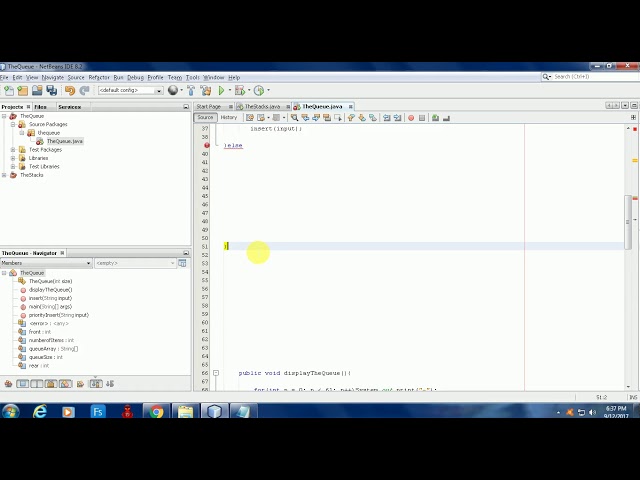Click the Source view button
The height and width of the screenshot is (480, 640).
205,118
